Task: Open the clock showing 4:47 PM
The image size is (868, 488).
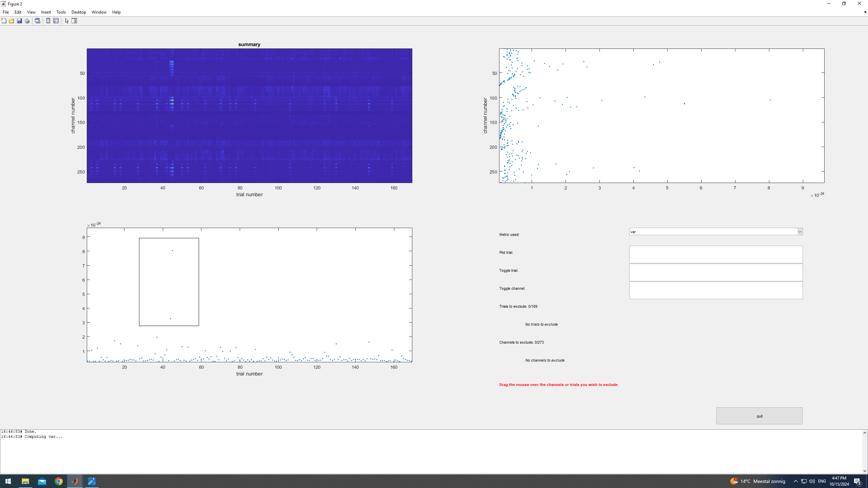Action: pos(839,481)
